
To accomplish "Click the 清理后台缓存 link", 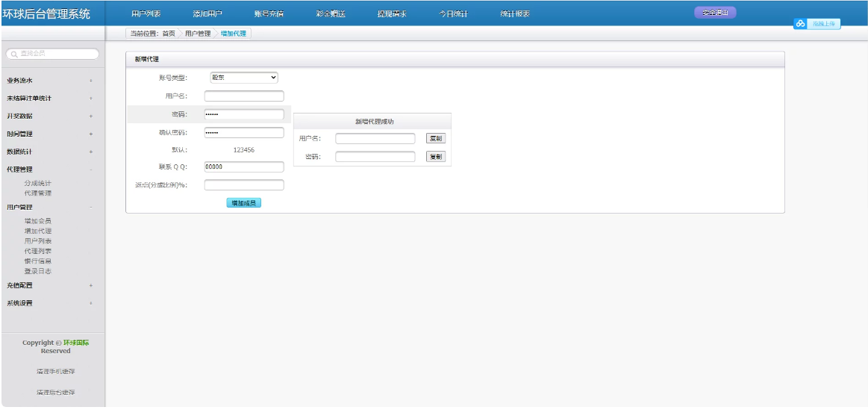I will point(55,392).
